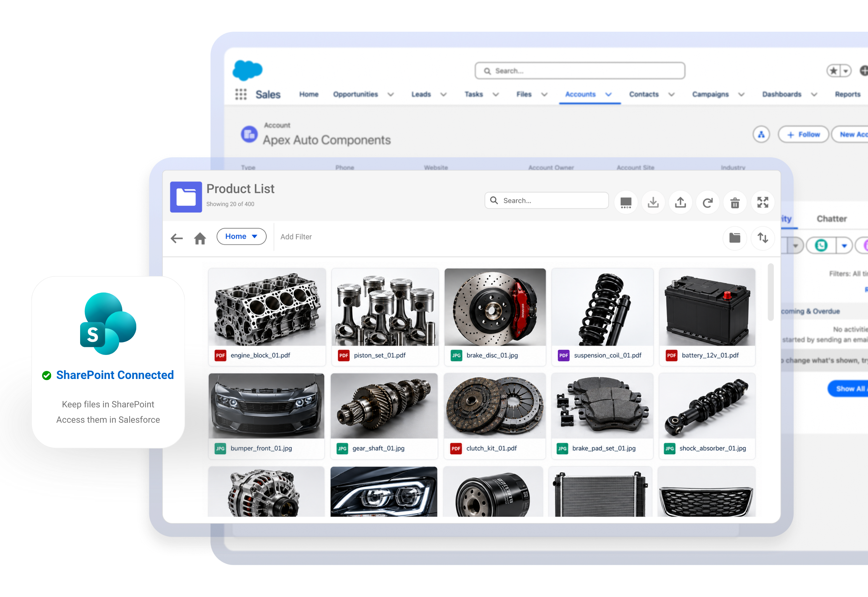This screenshot has height=597, width=868.
Task: Click the Leads tab
Action: [x=421, y=94]
